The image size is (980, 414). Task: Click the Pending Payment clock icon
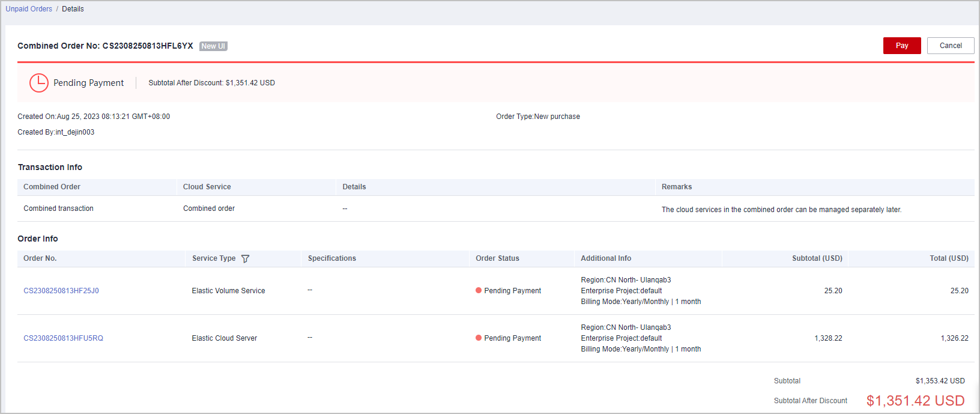[x=39, y=83]
